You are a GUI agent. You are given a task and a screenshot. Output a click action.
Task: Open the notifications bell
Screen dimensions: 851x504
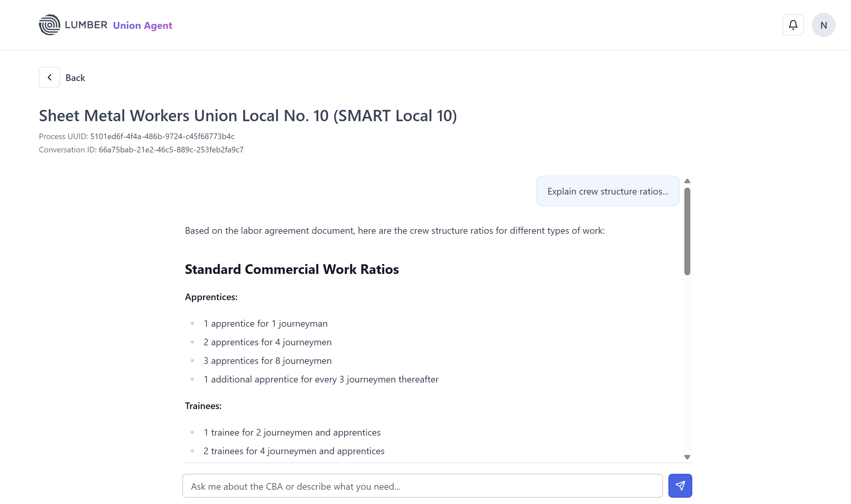793,25
